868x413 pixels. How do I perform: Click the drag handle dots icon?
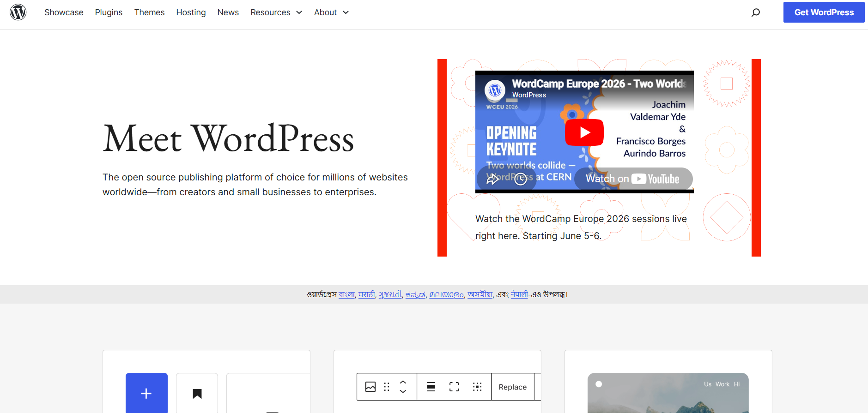click(387, 387)
